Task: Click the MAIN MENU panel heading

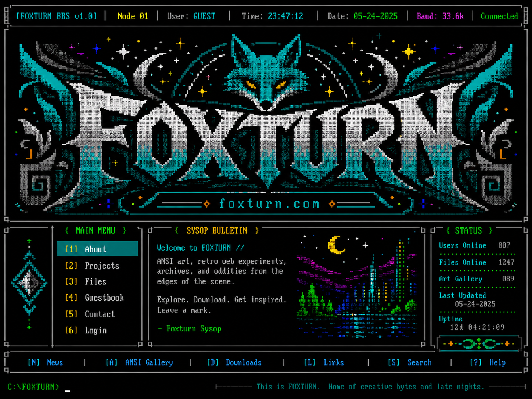Action: (x=96, y=231)
